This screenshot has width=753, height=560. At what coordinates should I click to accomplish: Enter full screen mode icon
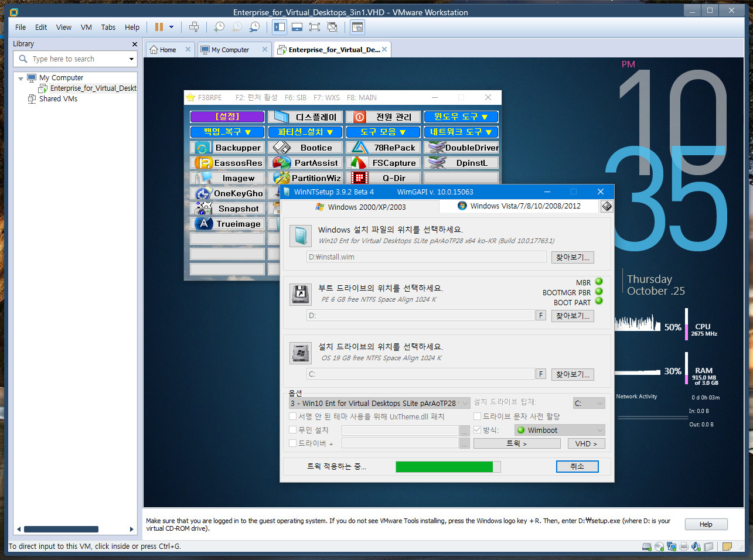pyautogui.click(x=315, y=27)
